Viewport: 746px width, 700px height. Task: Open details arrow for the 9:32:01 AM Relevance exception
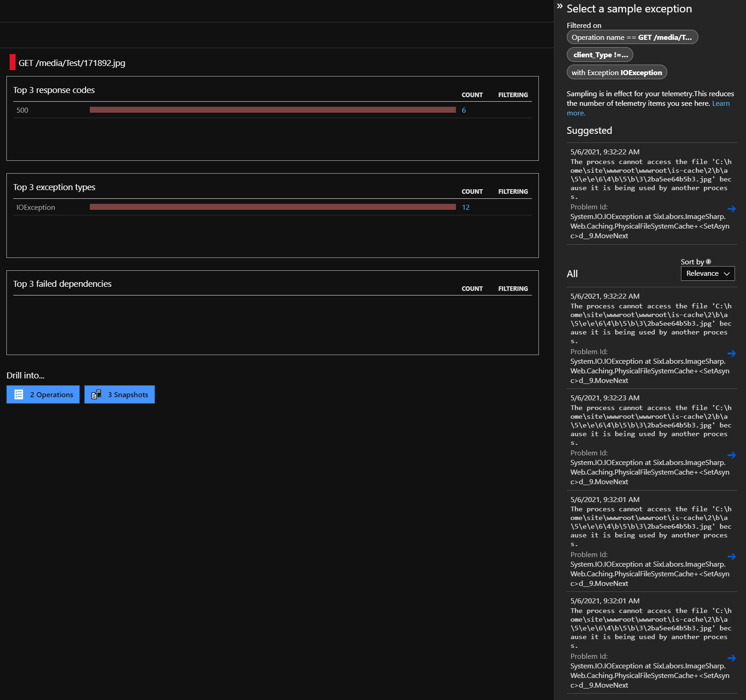pyautogui.click(x=732, y=557)
